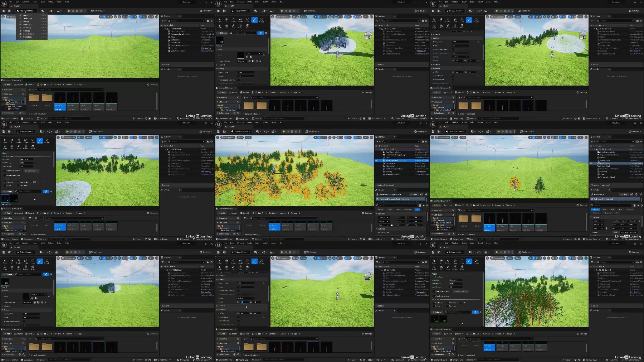Screen dimensions: 644x362
Task: Bottom-right frame: open foliage palette gear options
Action: pyautogui.click(x=480, y=312)
